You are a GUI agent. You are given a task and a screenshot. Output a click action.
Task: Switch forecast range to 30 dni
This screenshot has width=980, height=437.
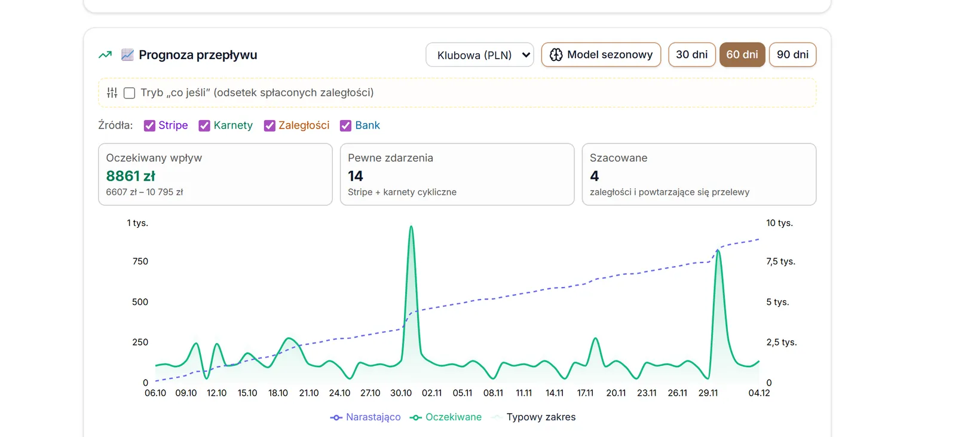692,55
